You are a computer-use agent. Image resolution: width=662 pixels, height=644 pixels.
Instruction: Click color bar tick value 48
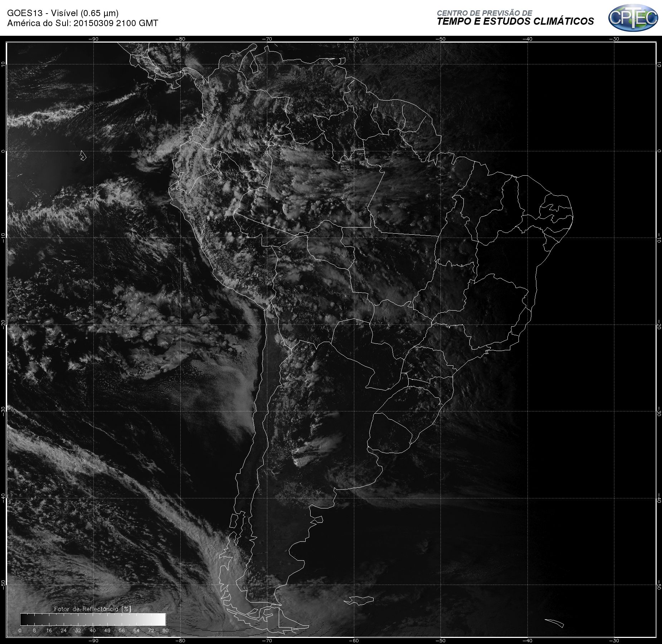point(107,630)
